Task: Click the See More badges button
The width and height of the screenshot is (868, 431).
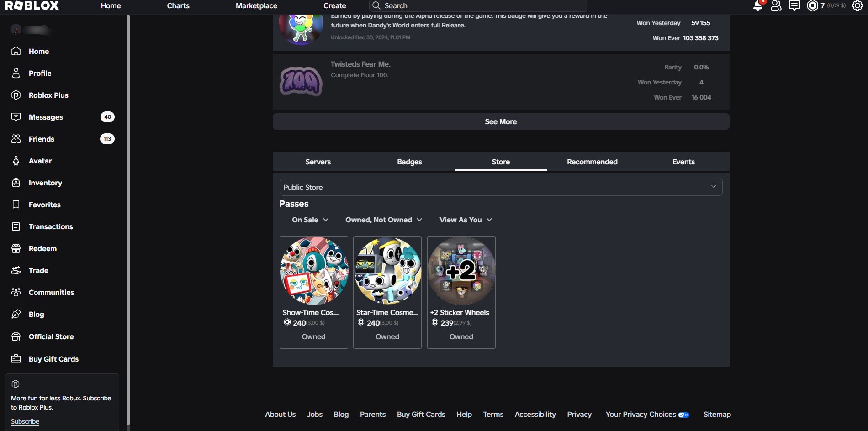Action: (501, 121)
